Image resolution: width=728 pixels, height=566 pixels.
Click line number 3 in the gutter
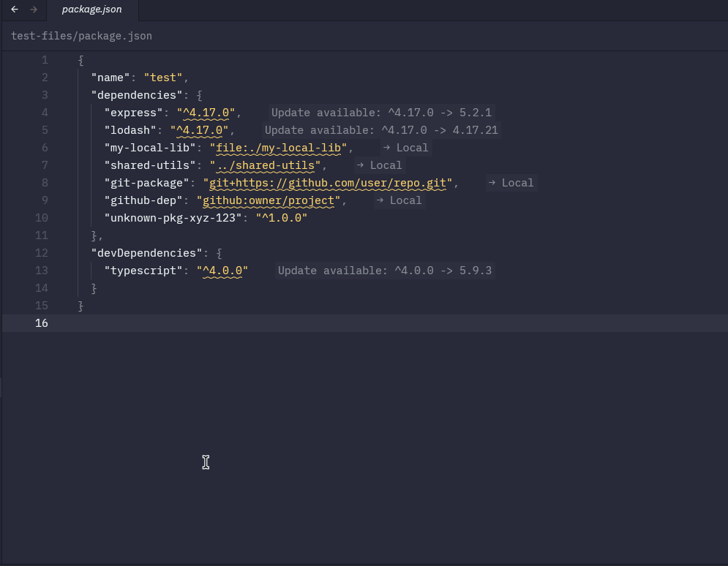click(x=45, y=95)
